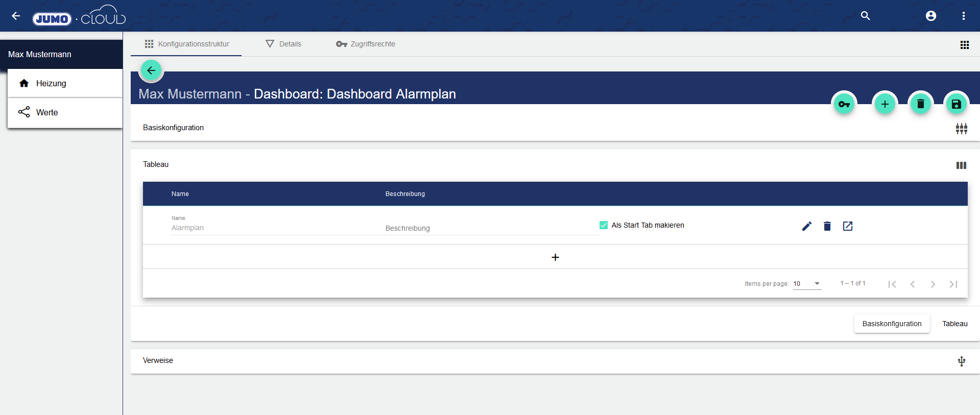Open the search magnifier in top bar
This screenshot has height=415, width=980.
(x=865, y=16)
